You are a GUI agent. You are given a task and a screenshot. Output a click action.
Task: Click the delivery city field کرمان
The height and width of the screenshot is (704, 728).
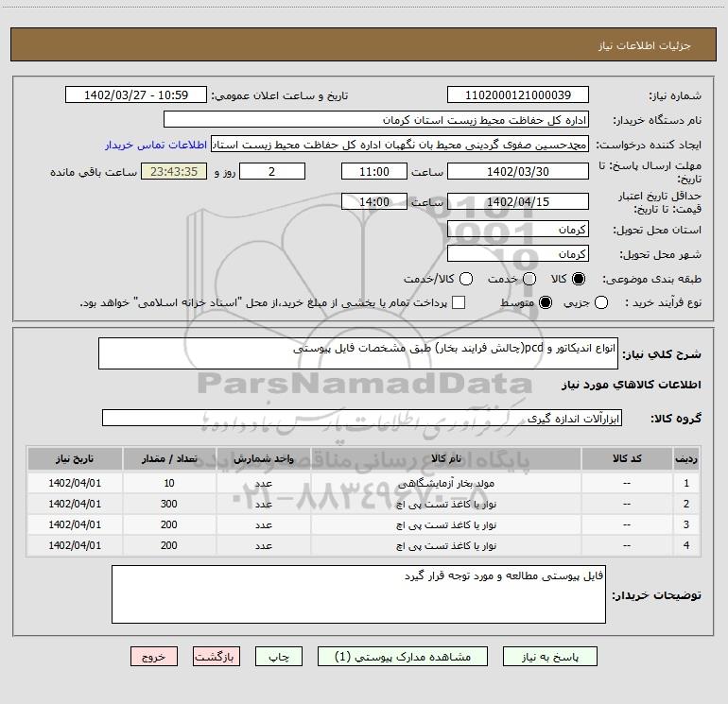click(518, 253)
